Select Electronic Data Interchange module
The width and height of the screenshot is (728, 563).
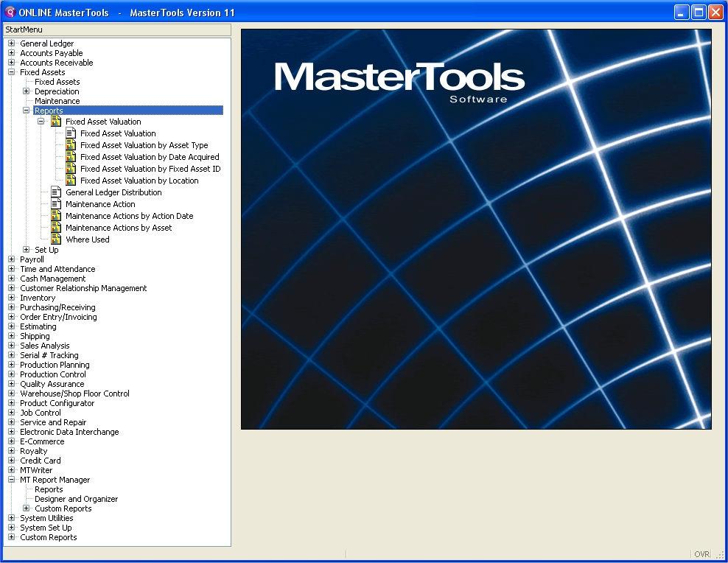(x=70, y=432)
